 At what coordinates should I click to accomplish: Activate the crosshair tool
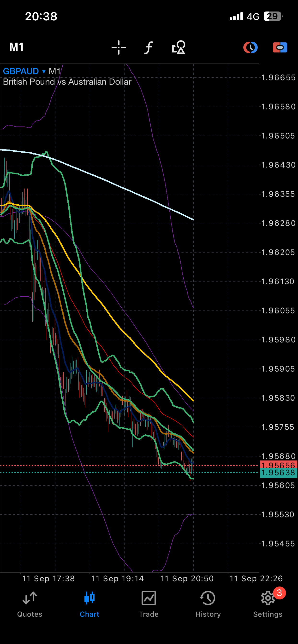pyautogui.click(x=119, y=47)
